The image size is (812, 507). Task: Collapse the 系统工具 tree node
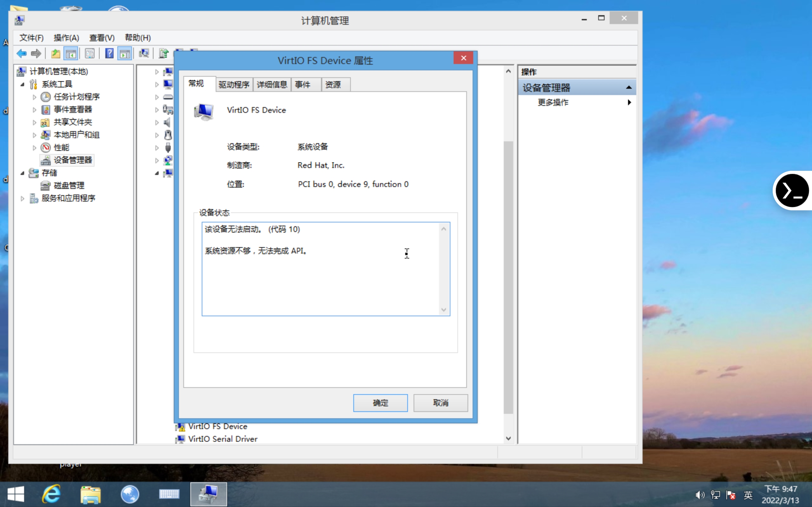(22, 84)
